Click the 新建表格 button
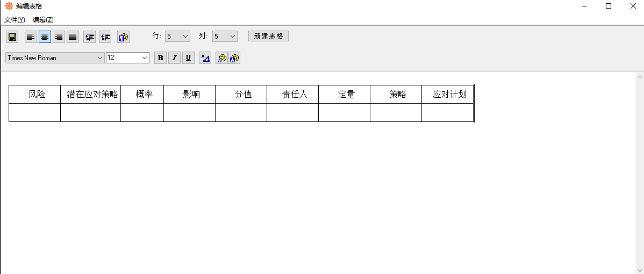Image resolution: width=644 pixels, height=274 pixels. coord(269,36)
